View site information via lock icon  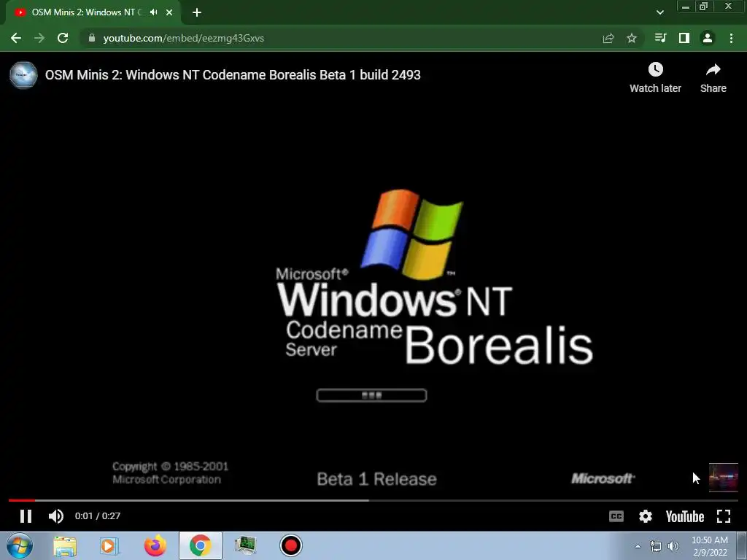tap(91, 38)
